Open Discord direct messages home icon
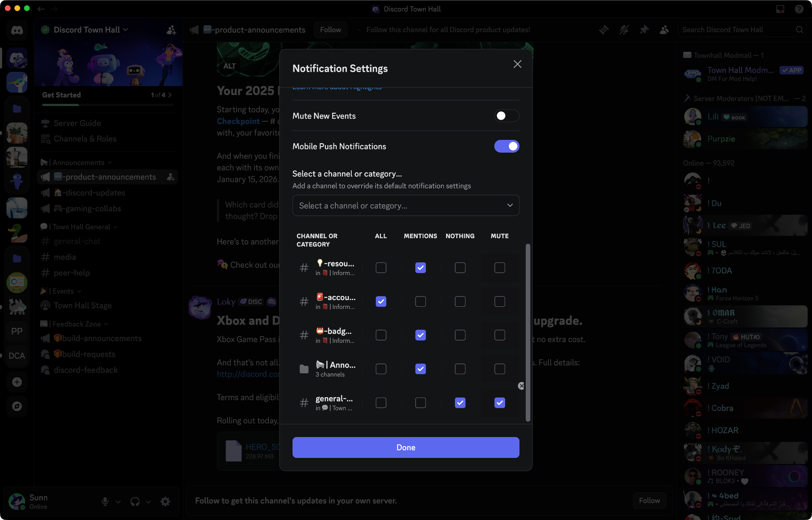The width and height of the screenshot is (812, 520). click(17, 30)
